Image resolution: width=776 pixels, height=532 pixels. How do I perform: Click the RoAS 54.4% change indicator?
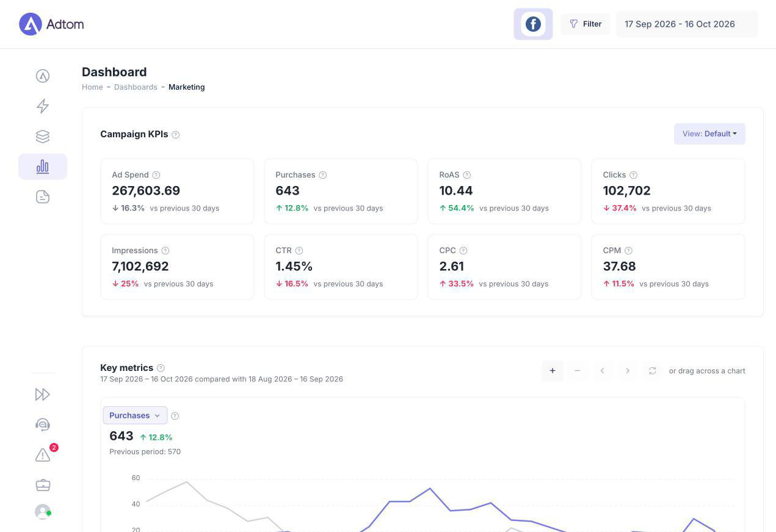pyautogui.click(x=457, y=208)
